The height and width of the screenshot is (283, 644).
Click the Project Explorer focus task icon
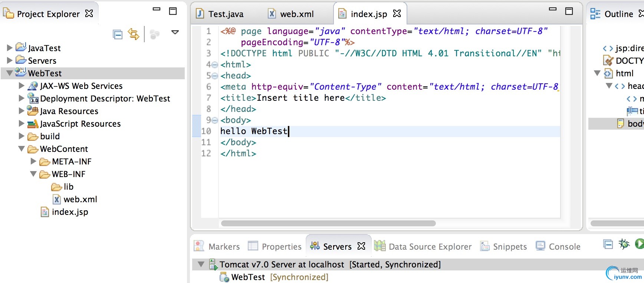tap(155, 34)
